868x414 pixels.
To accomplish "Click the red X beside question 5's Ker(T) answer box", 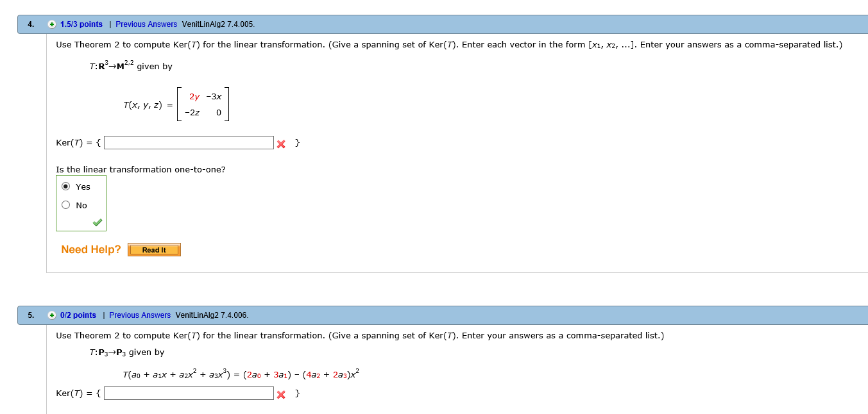I will 280,393.
